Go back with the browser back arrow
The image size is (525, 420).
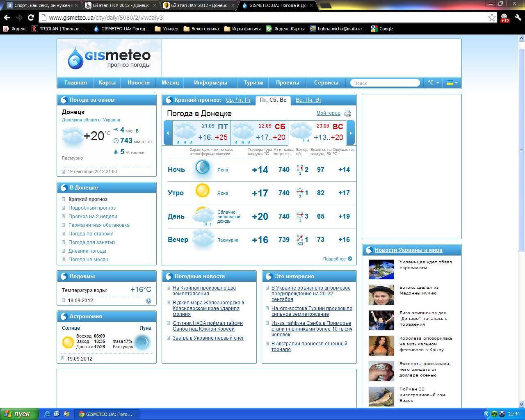click(x=7, y=17)
